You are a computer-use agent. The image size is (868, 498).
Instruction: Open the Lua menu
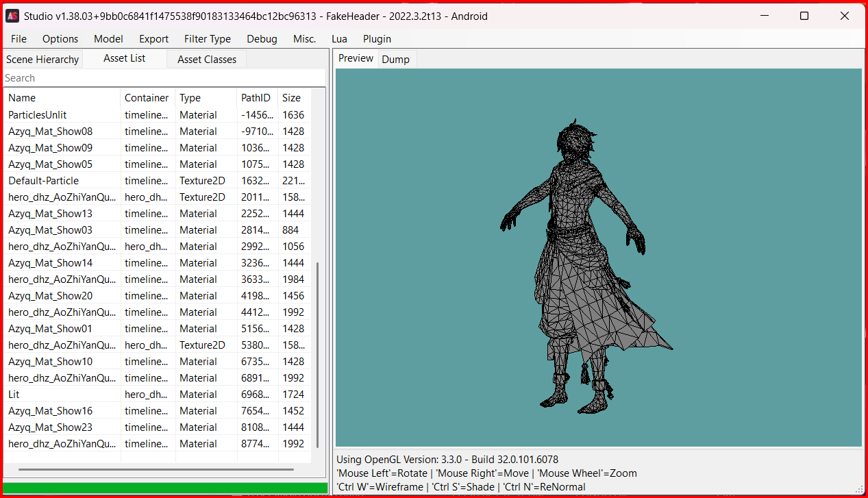click(339, 39)
